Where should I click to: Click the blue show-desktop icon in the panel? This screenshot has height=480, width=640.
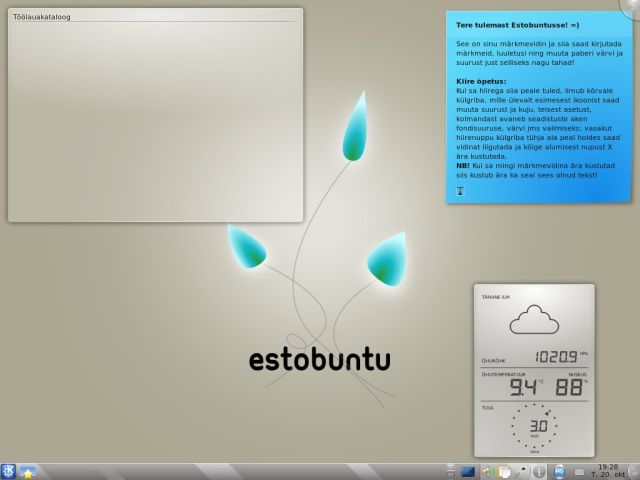(468, 472)
